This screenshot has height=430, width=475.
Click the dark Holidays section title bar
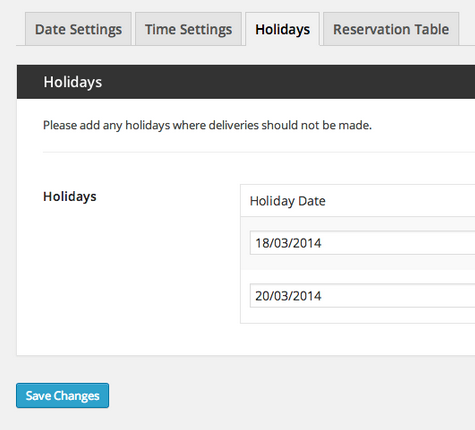(246, 82)
